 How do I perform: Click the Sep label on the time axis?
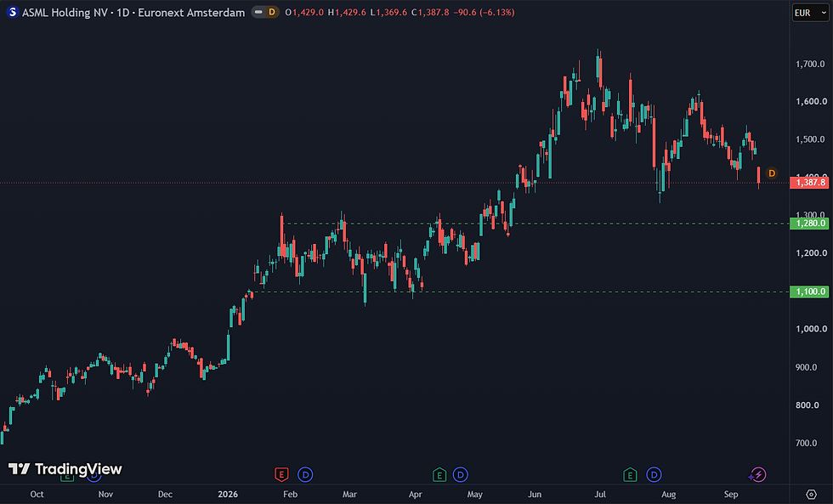[x=731, y=494]
